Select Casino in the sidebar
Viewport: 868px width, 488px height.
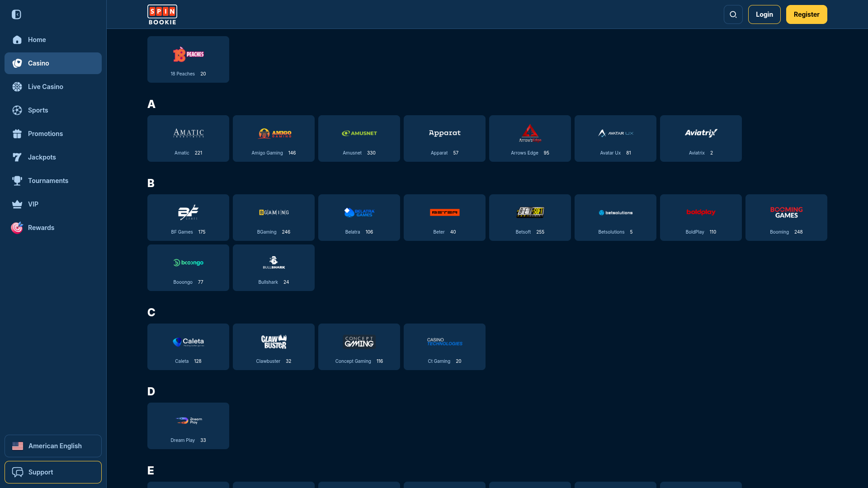coord(53,63)
